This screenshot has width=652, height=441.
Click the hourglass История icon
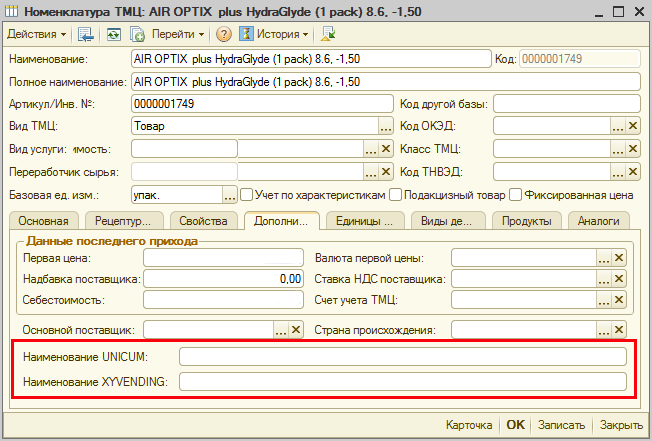click(x=244, y=34)
